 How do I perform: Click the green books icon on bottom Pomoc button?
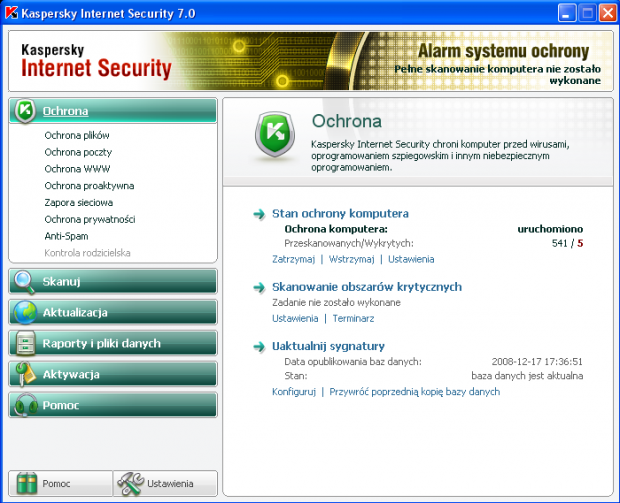pos(26,483)
